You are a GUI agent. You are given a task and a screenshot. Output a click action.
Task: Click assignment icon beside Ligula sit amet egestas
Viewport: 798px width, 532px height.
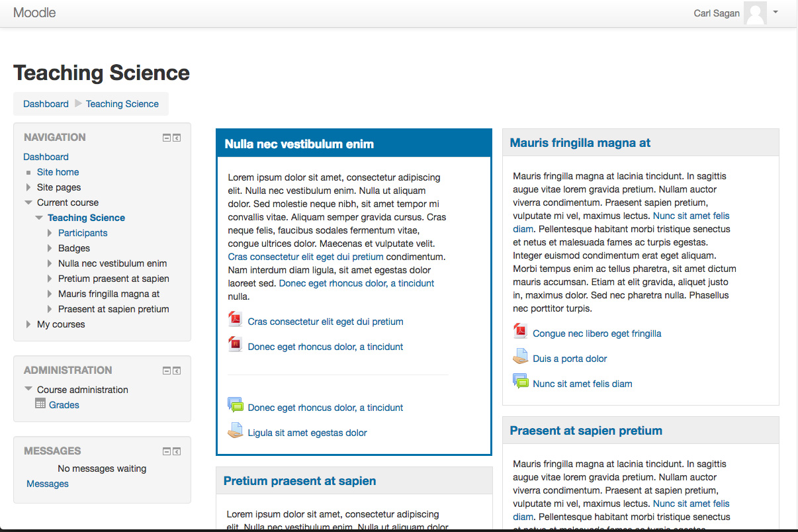click(x=235, y=431)
